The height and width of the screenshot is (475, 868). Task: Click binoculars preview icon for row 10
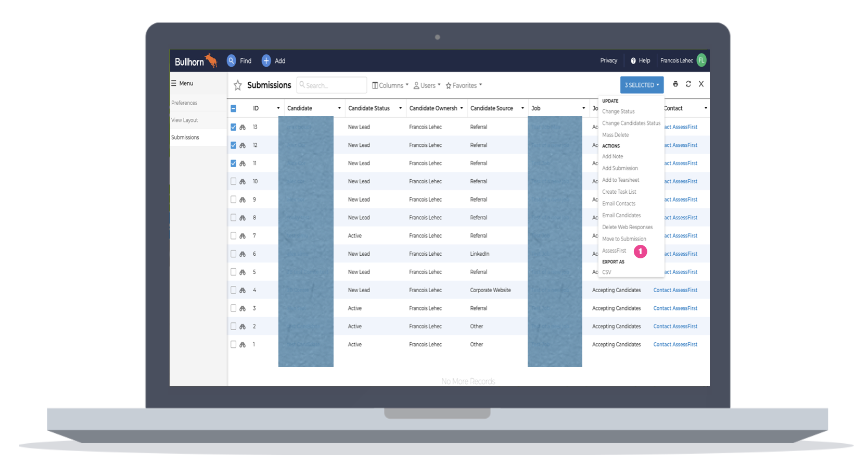pos(242,182)
